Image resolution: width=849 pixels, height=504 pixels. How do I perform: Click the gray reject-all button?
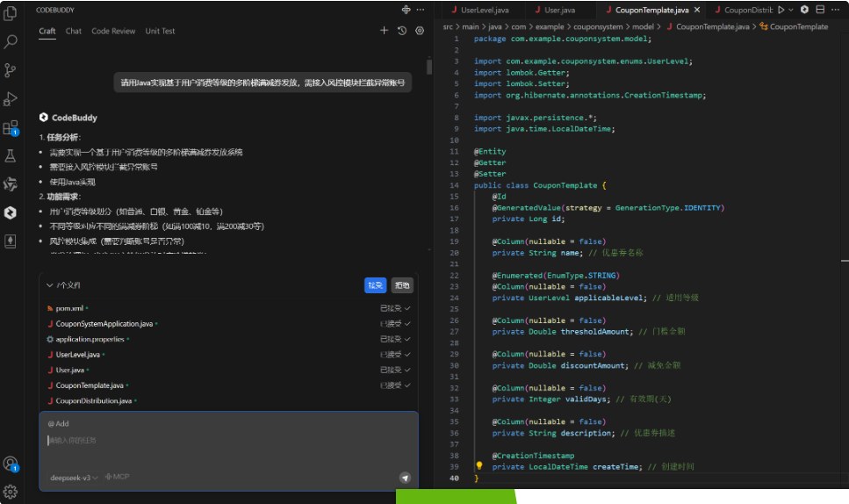[402, 285]
